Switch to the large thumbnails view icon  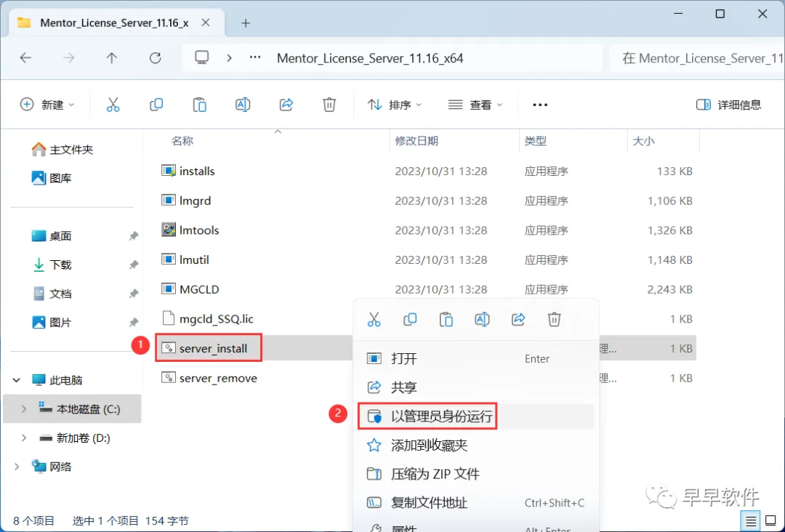tap(771, 521)
